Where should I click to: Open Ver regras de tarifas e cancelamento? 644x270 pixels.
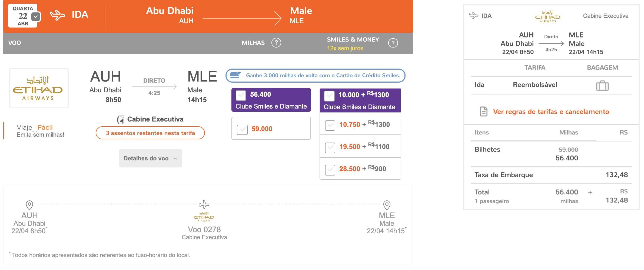tap(551, 112)
